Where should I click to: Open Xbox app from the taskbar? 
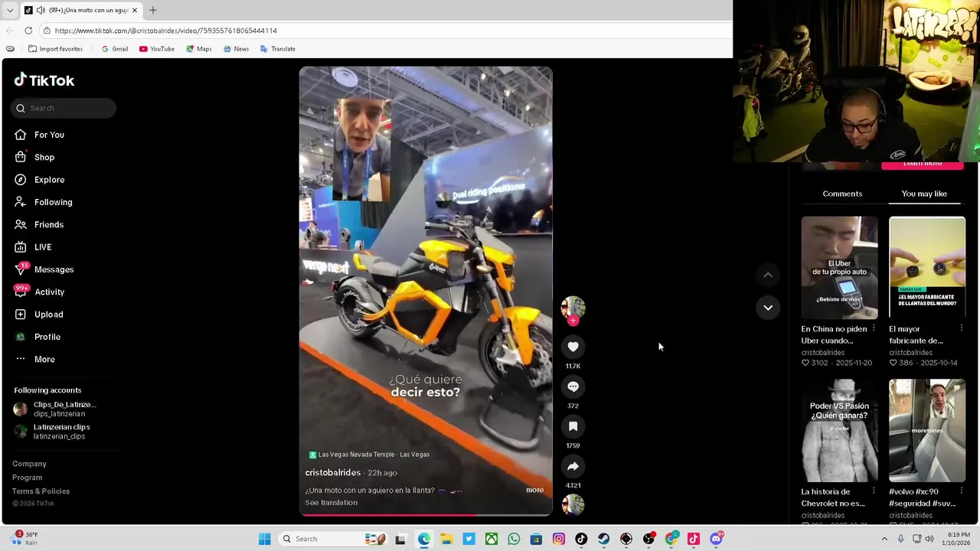[492, 539]
